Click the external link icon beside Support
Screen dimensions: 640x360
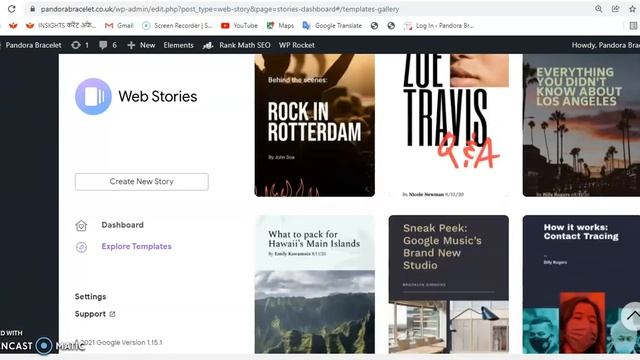(x=112, y=314)
